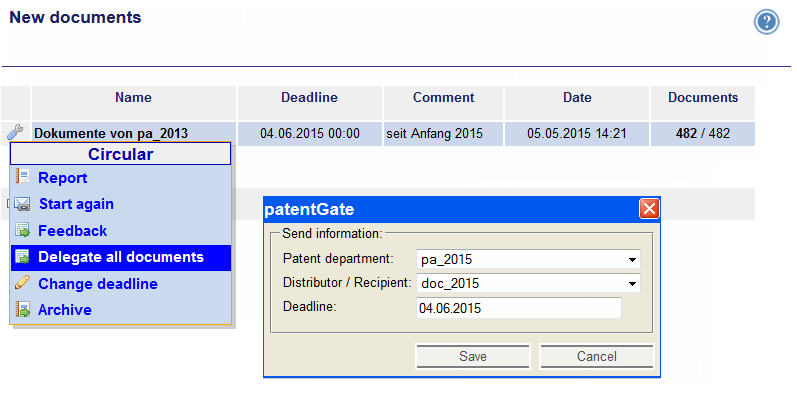This screenshot has width=797, height=394.
Task: Open the Patent department dropdown
Action: click(528, 259)
